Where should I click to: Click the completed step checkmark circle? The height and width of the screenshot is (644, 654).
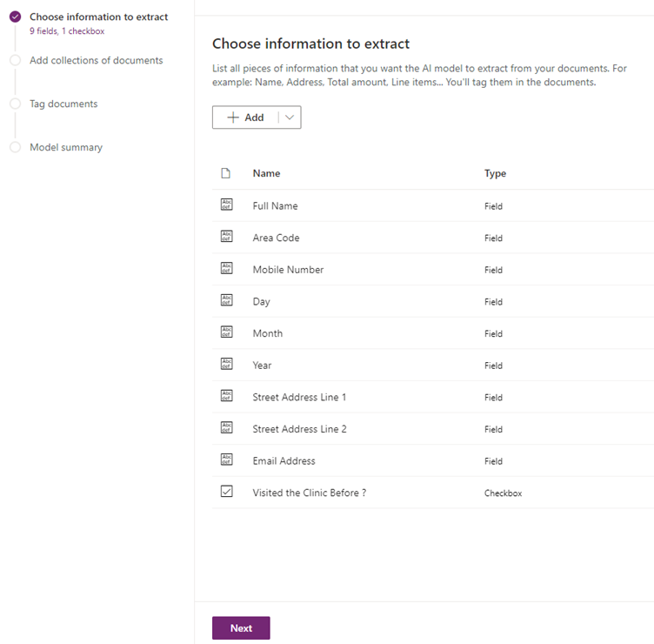(15, 17)
